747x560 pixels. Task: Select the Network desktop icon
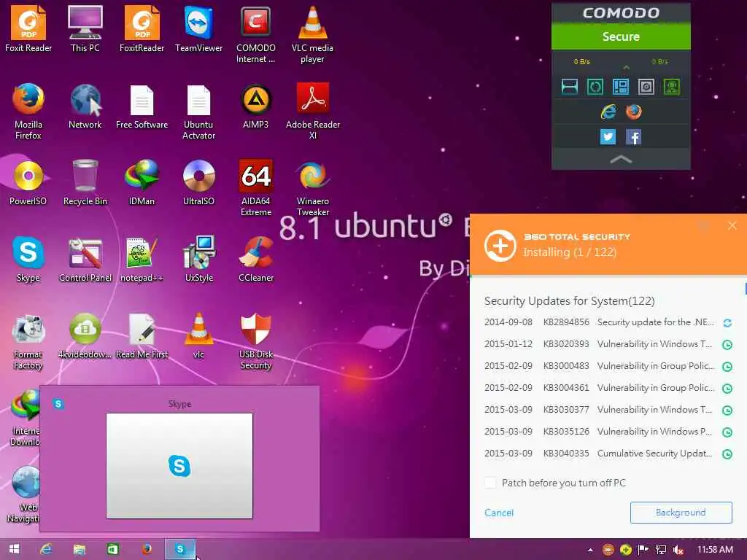click(85, 106)
